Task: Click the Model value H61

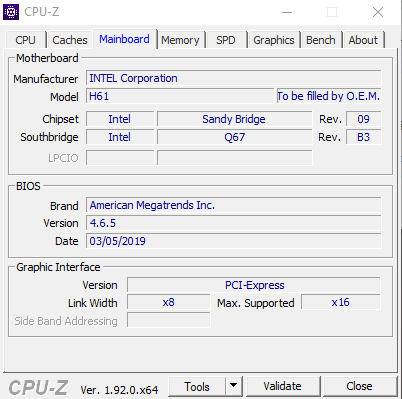Action: pos(180,96)
